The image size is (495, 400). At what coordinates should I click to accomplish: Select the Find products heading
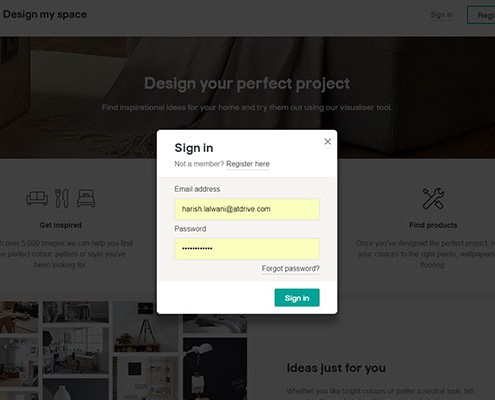433,225
